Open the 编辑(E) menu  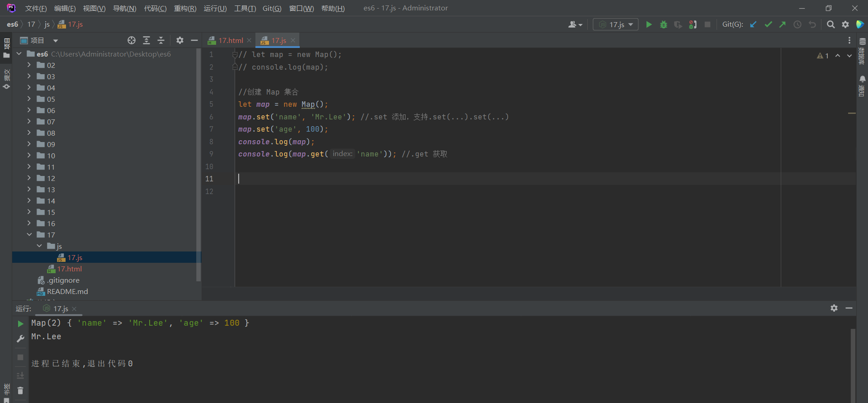[65, 8]
